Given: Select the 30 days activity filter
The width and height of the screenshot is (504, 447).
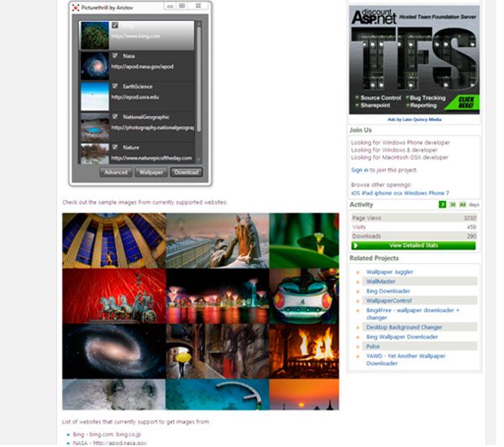Looking at the screenshot, I should [452, 204].
